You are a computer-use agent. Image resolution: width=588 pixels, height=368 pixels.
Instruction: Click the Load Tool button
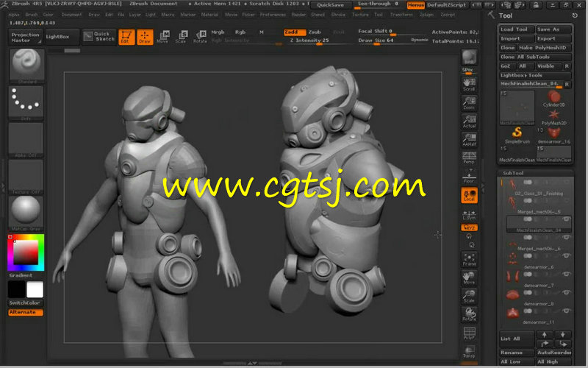point(517,29)
